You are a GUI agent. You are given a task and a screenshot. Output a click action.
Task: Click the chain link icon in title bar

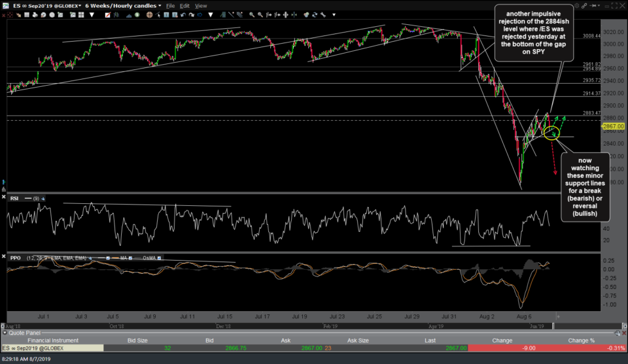[584, 6]
